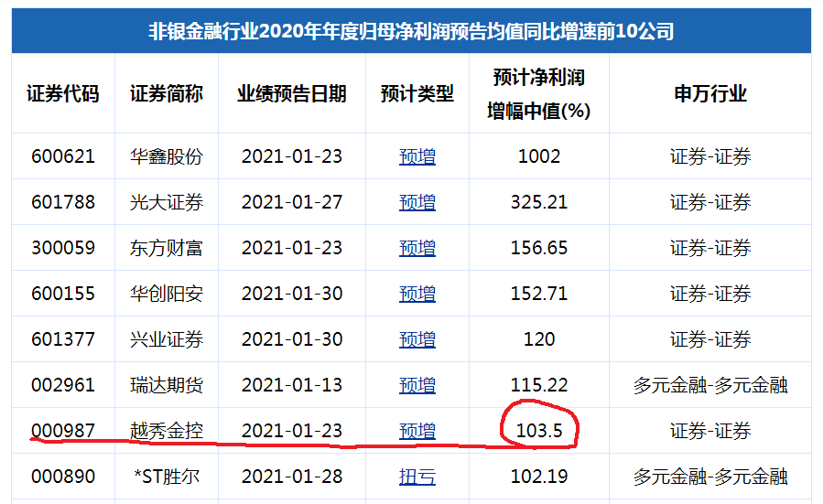Click the growth value 120
This screenshot has width=823, height=504.
[539, 339]
